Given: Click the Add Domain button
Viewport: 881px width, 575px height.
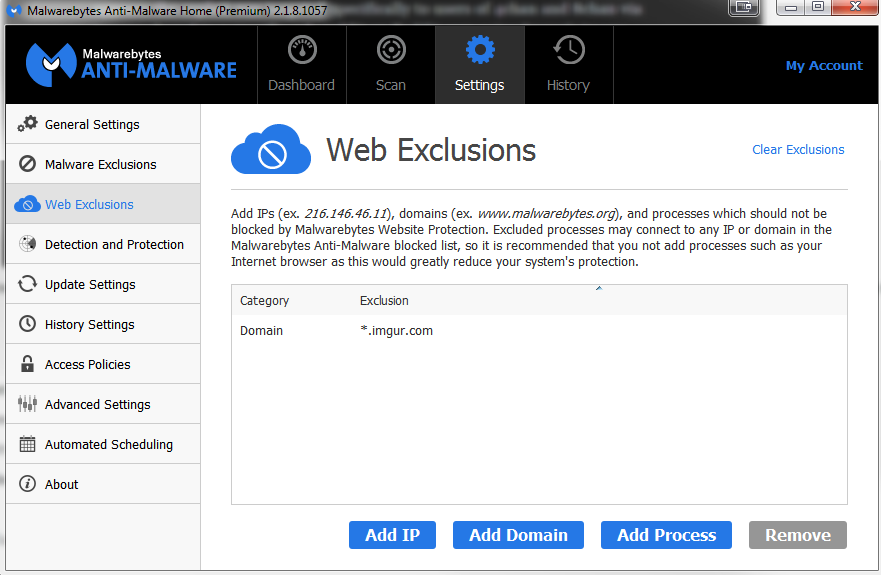Looking at the screenshot, I should pos(518,535).
